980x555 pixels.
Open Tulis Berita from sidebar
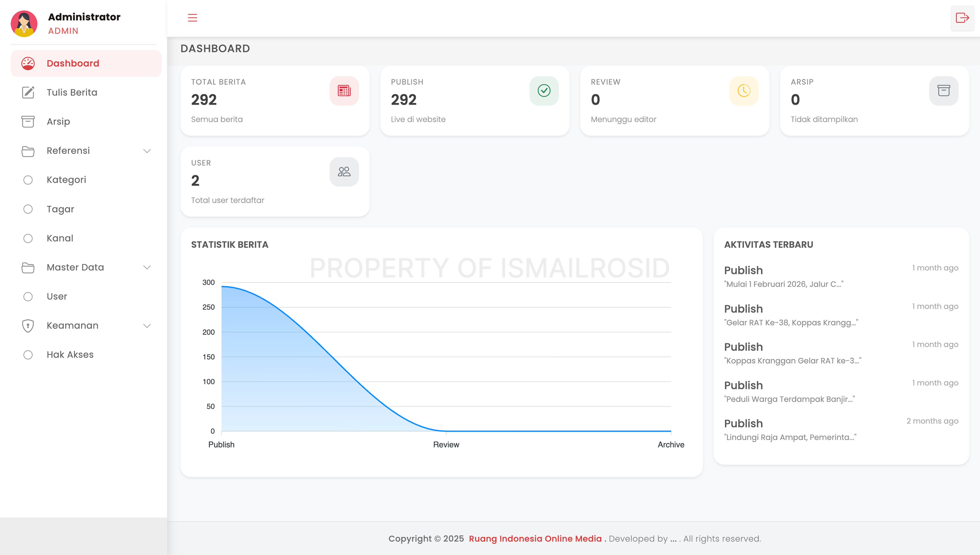coord(72,92)
